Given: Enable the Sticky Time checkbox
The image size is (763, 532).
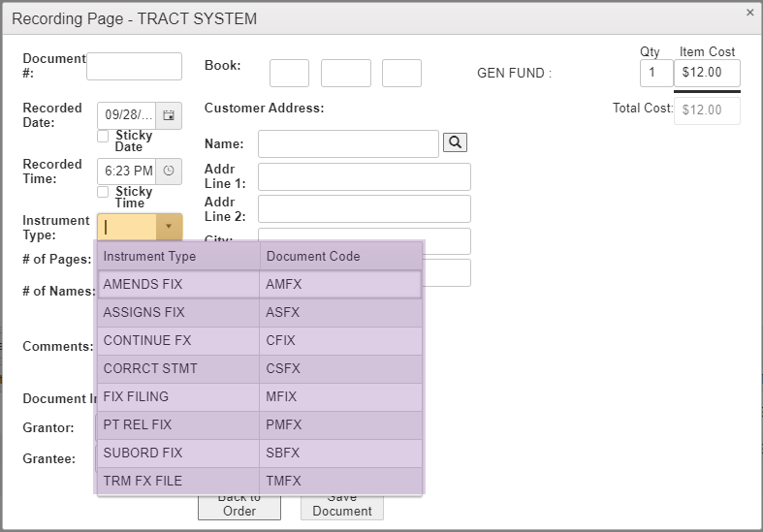Looking at the screenshot, I should [104, 192].
